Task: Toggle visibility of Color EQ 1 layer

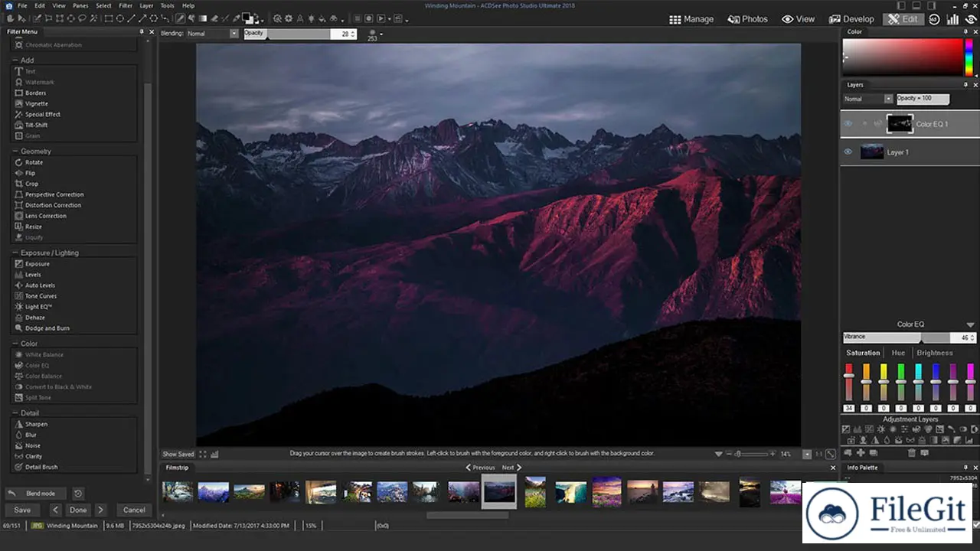Action: pos(848,123)
